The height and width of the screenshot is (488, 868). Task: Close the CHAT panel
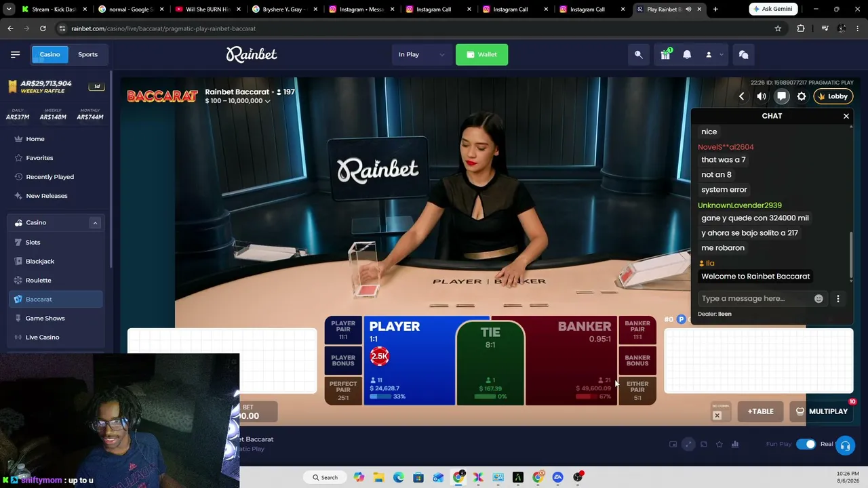click(846, 117)
